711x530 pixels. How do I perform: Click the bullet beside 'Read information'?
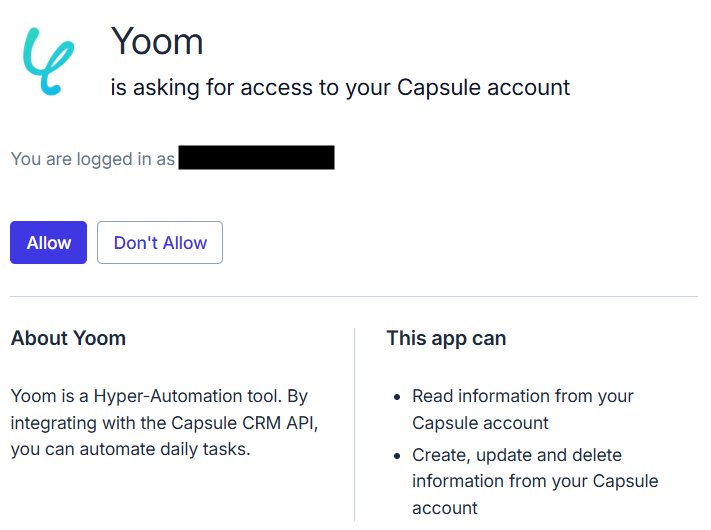pos(397,397)
